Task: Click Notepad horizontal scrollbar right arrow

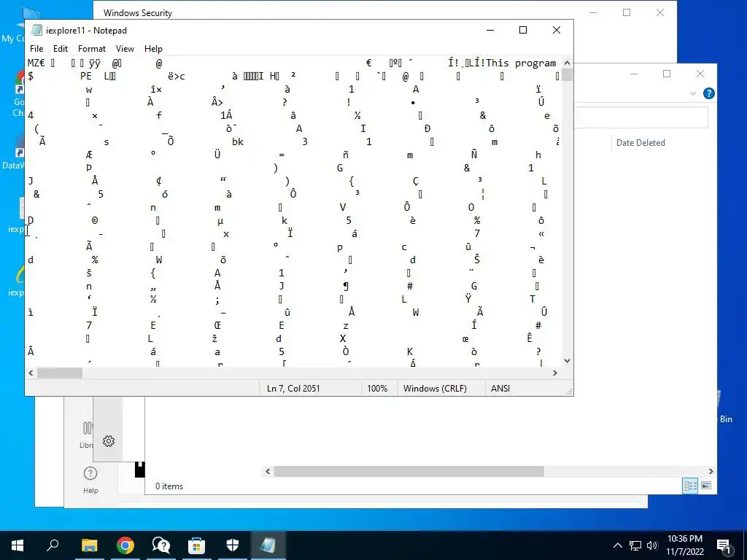Action: (x=555, y=373)
